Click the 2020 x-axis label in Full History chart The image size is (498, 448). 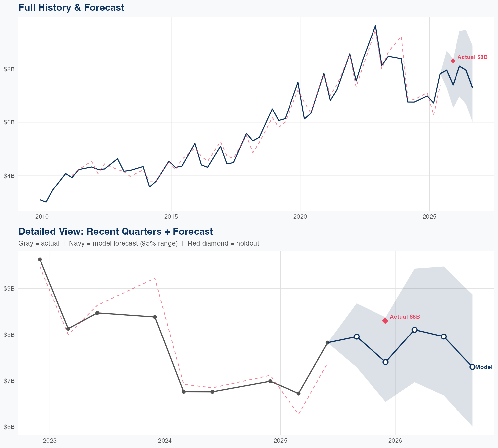300,217
